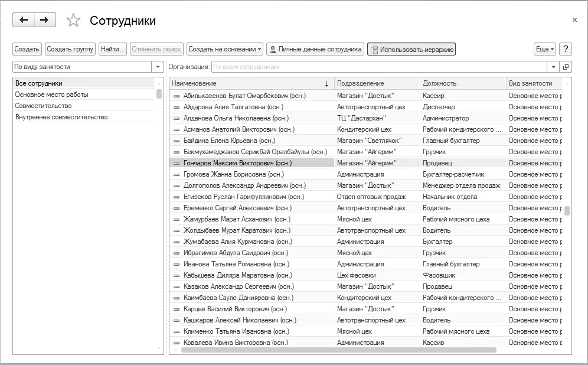The image size is (588, 365).
Task: Select Все сотрудники in the left list
Action: pos(84,83)
